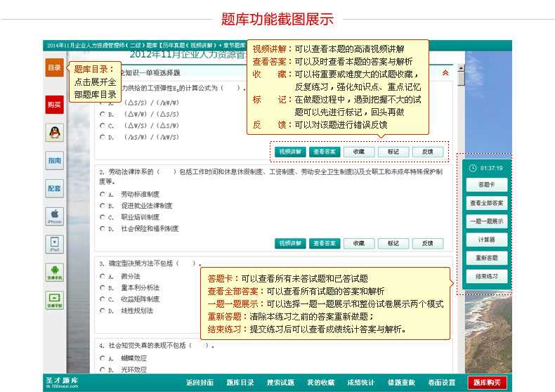
Task: Open 成绩统计 in the bottom bar
Action: coord(361,383)
